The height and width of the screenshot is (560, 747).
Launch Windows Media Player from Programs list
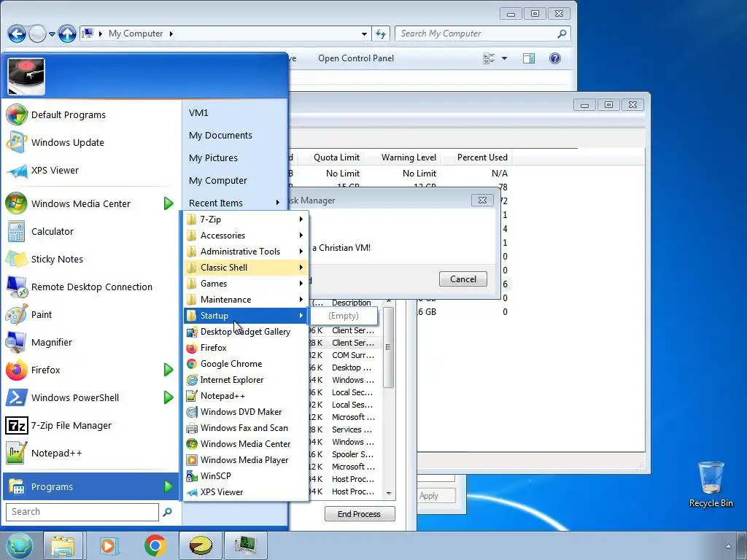coord(245,460)
